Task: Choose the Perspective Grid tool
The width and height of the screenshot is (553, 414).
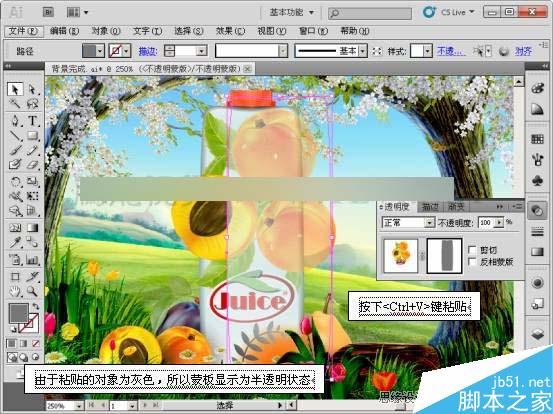Action: pyautogui.click(x=32, y=211)
